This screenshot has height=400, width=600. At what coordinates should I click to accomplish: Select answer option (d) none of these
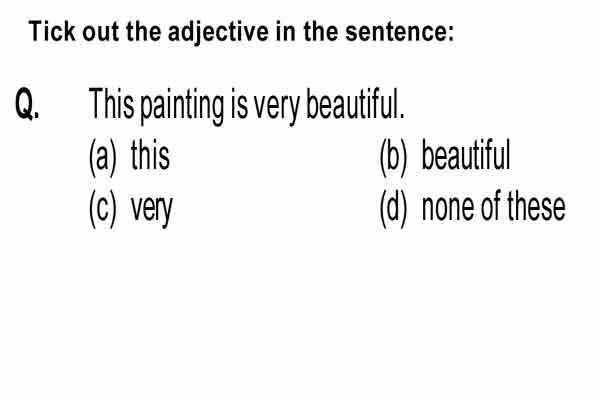[x=473, y=209]
